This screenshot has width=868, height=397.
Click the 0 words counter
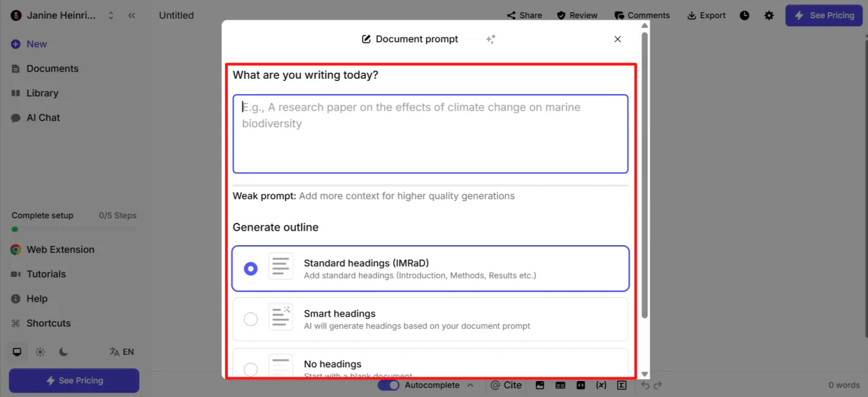tap(844, 385)
